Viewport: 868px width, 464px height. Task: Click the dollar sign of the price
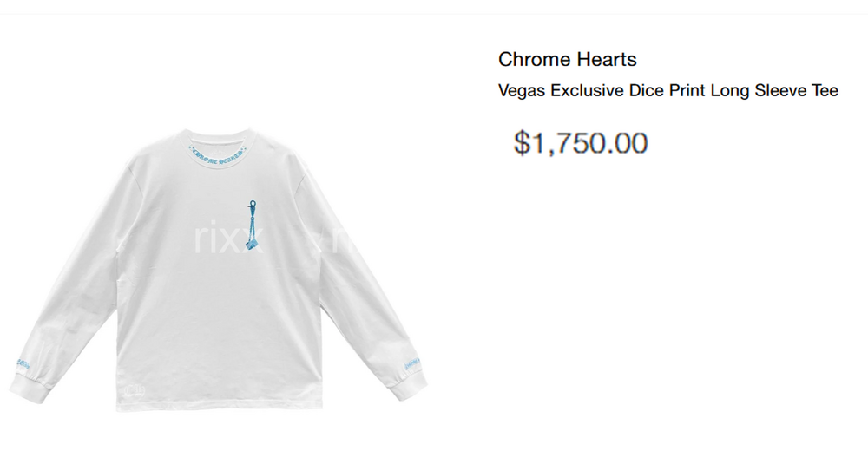coord(522,143)
